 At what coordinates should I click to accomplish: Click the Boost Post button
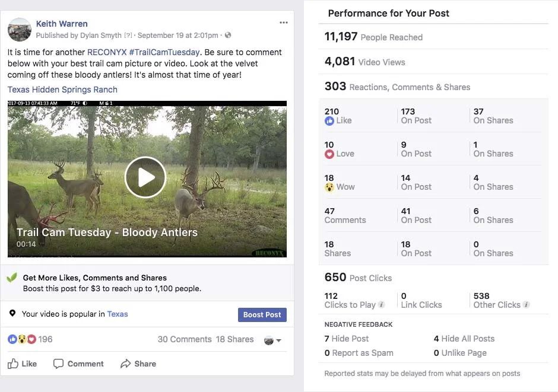(x=262, y=314)
